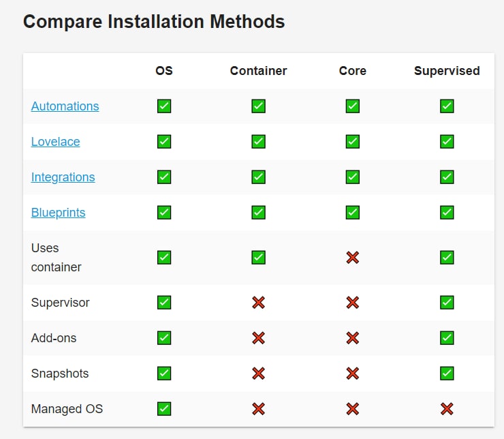Image resolution: width=504 pixels, height=439 pixels.
Task: Open the Blueprints link
Action: (x=58, y=213)
